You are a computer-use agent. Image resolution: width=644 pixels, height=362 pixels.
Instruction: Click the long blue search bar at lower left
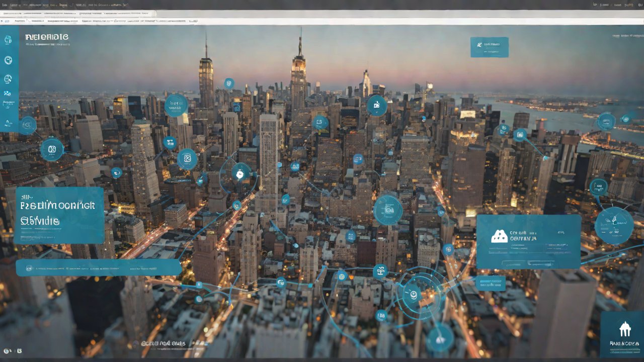pyautogui.click(x=99, y=267)
